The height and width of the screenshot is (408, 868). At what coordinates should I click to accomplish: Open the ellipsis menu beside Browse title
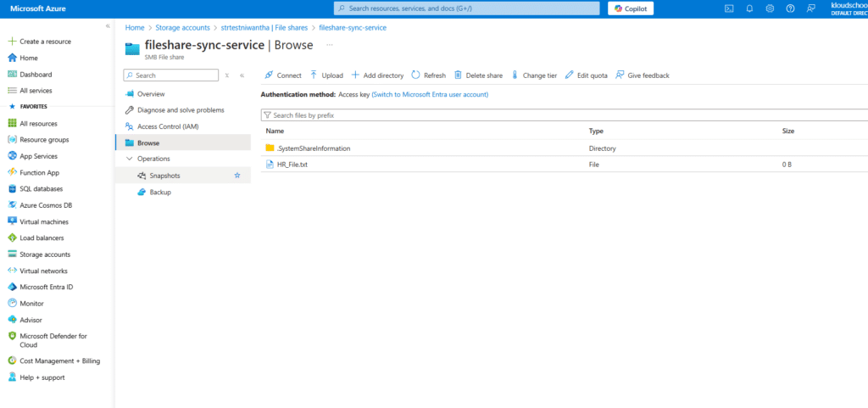click(x=329, y=45)
